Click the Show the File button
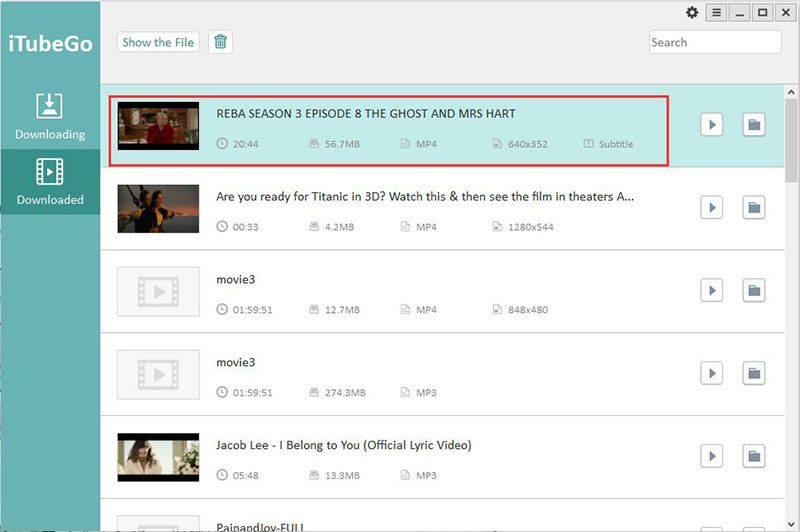800x532 pixels. pyautogui.click(x=158, y=42)
